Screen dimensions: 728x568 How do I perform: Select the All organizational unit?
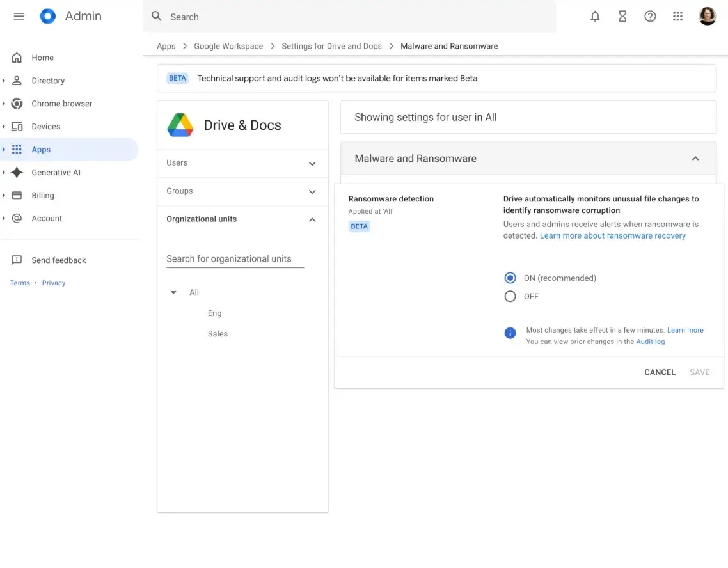coord(194,292)
